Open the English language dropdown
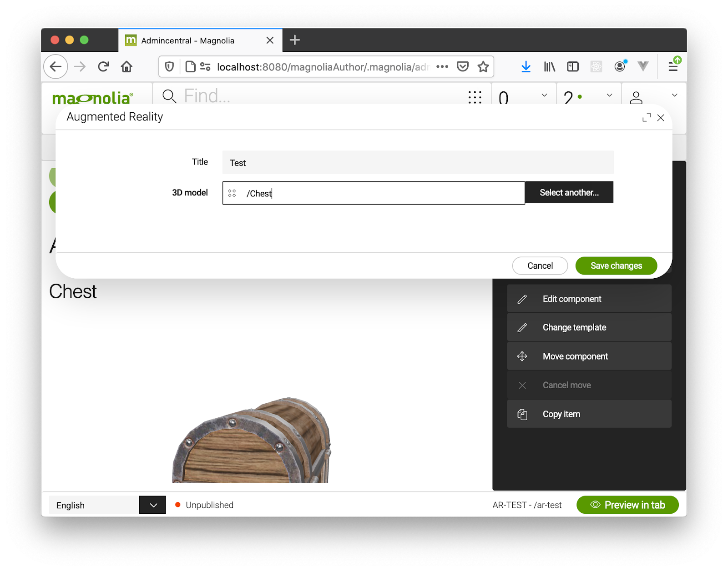This screenshot has height=571, width=728. [x=152, y=505]
